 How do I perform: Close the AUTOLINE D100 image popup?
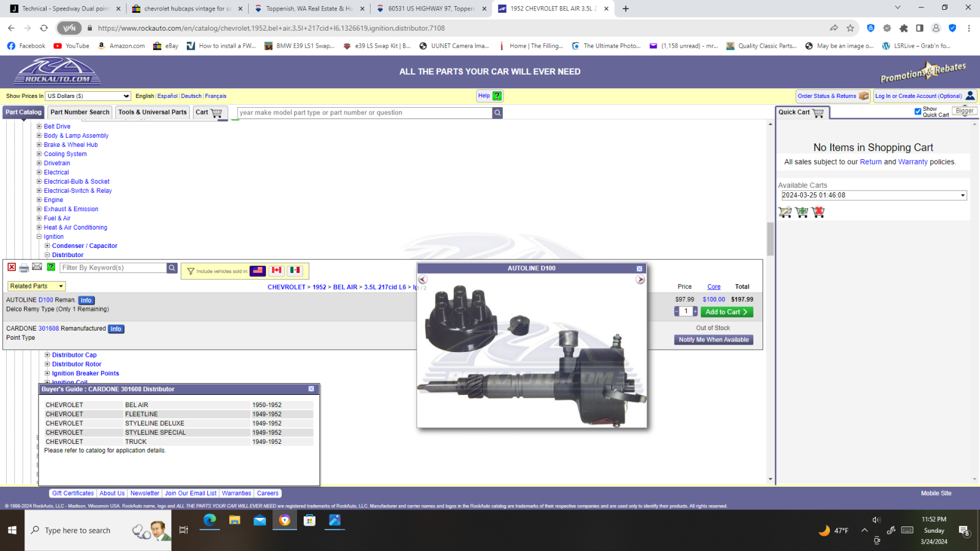pyautogui.click(x=639, y=269)
